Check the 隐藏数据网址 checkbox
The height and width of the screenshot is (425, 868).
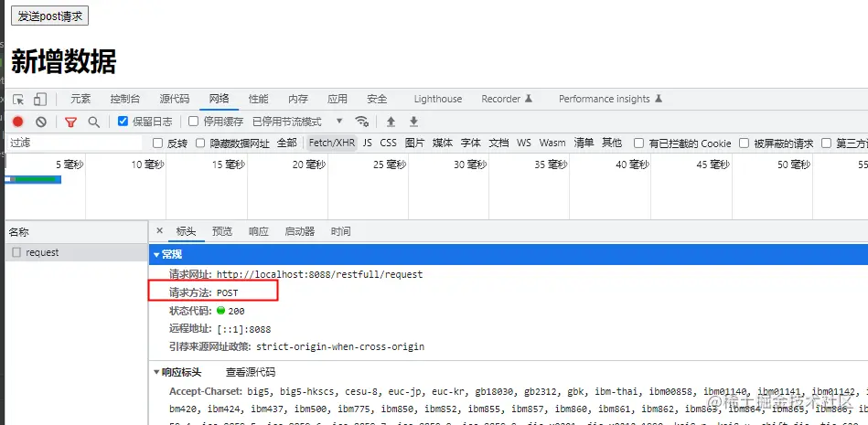200,143
